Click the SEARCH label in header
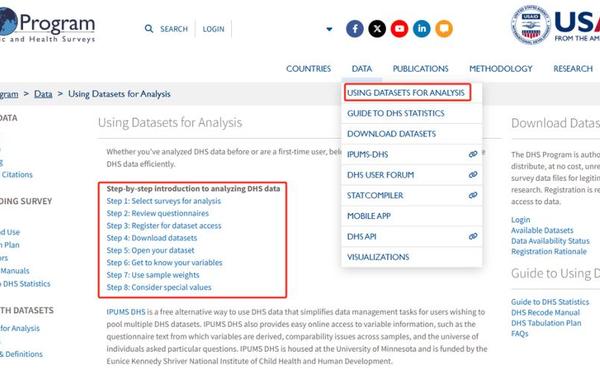Viewport: 600px width, 375px height. pyautogui.click(x=174, y=29)
